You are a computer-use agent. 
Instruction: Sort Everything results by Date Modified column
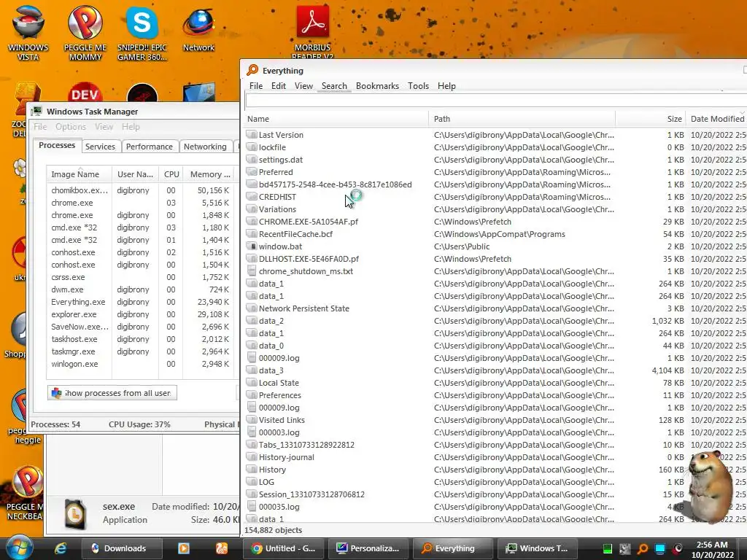[718, 119]
